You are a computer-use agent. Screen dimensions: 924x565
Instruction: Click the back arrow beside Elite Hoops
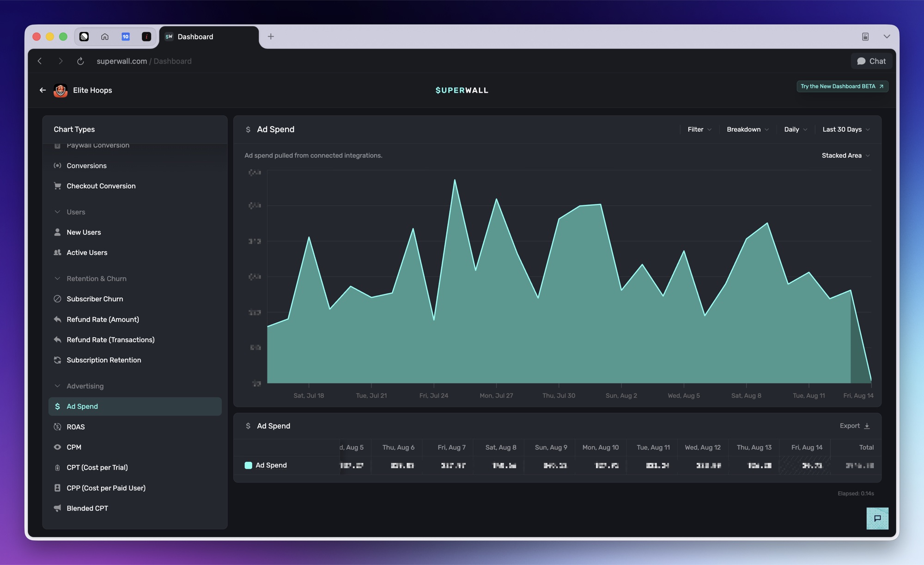tap(43, 90)
